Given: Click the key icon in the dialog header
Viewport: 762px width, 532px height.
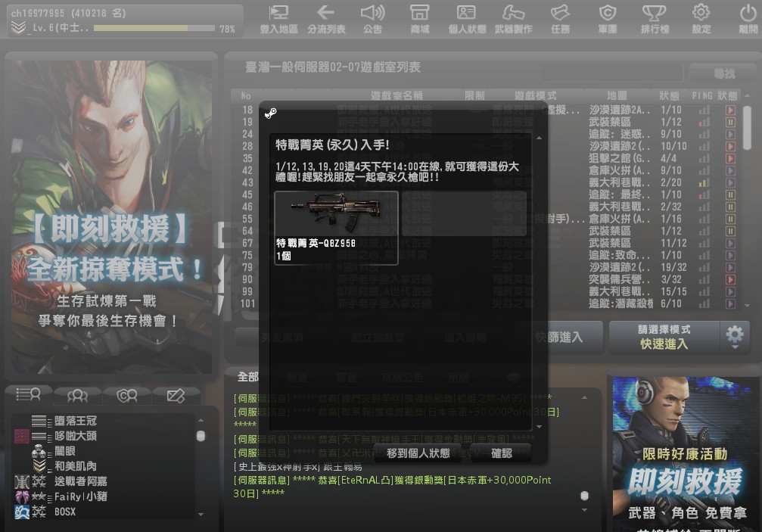Looking at the screenshot, I should coord(271,114).
